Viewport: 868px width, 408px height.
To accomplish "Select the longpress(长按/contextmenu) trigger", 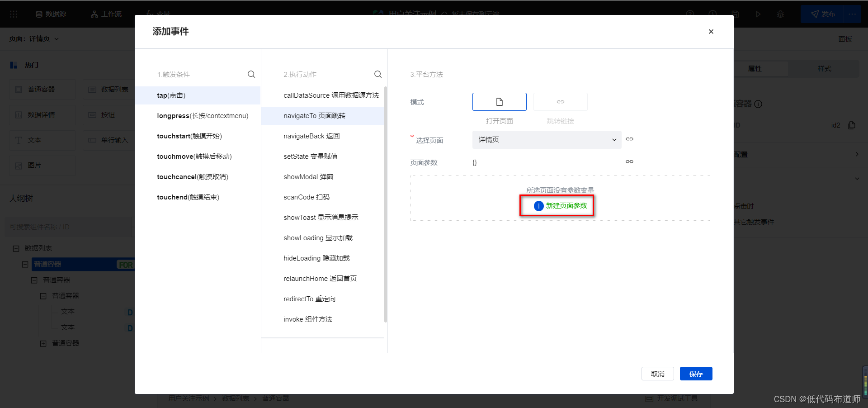I will (x=198, y=116).
